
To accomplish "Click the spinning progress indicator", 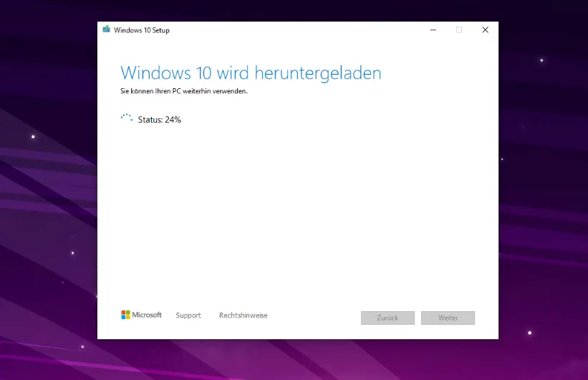I will (127, 118).
